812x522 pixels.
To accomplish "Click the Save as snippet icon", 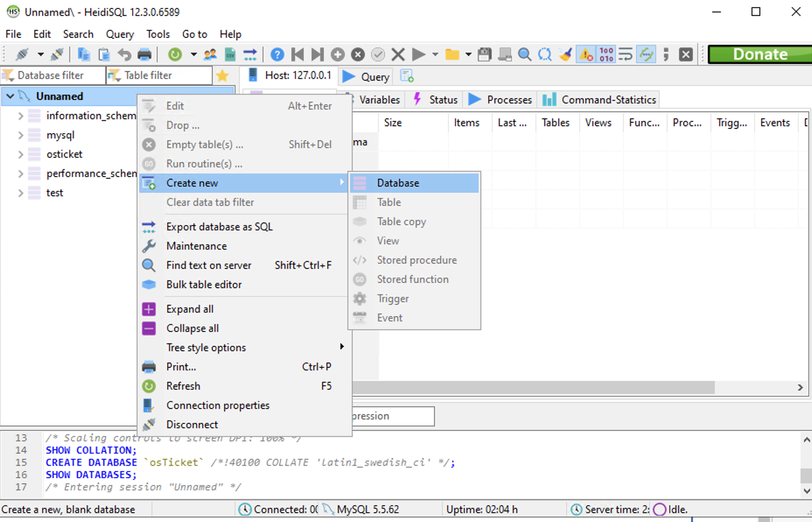I will click(505, 54).
